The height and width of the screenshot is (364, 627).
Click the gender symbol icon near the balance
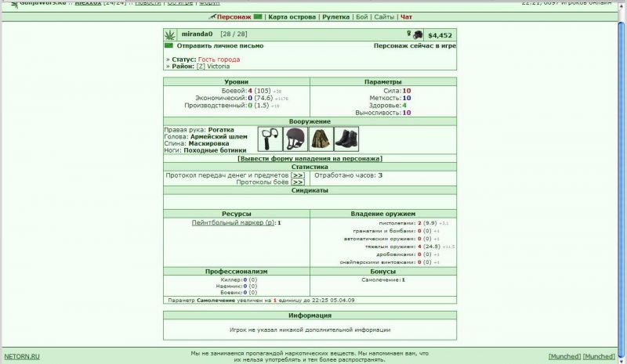click(x=408, y=34)
